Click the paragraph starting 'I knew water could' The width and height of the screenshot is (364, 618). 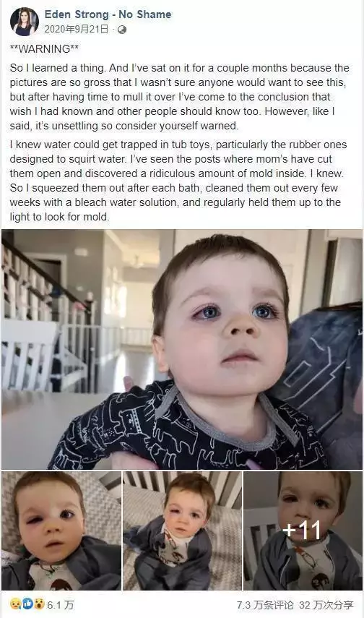pyautogui.click(x=178, y=181)
